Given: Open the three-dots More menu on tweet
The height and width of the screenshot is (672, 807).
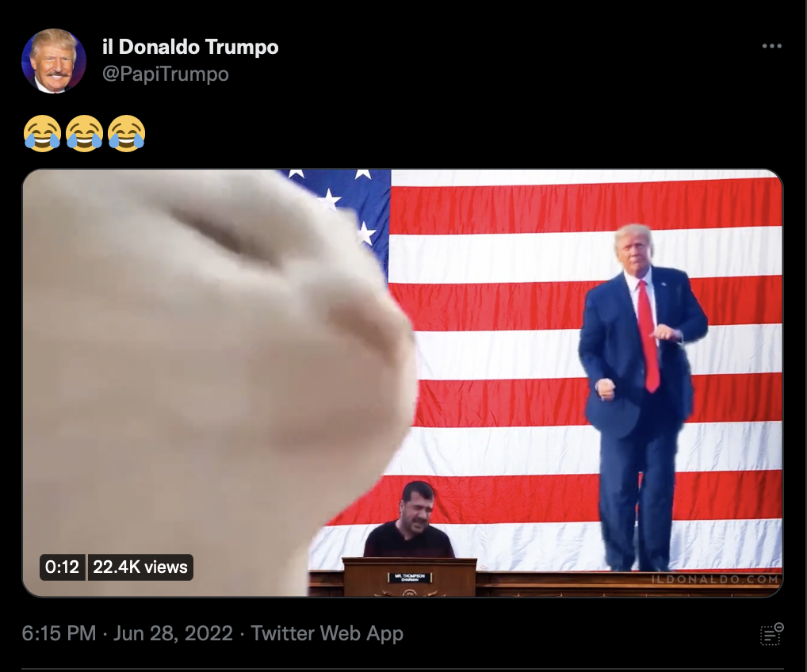Looking at the screenshot, I should click(x=771, y=46).
